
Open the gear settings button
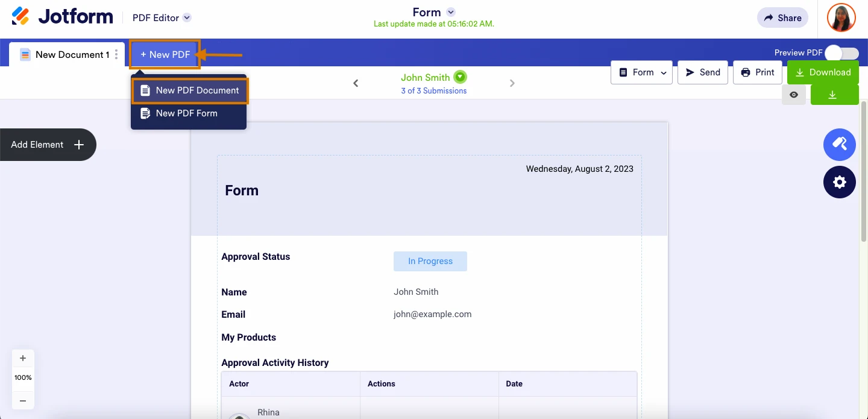coord(839,182)
